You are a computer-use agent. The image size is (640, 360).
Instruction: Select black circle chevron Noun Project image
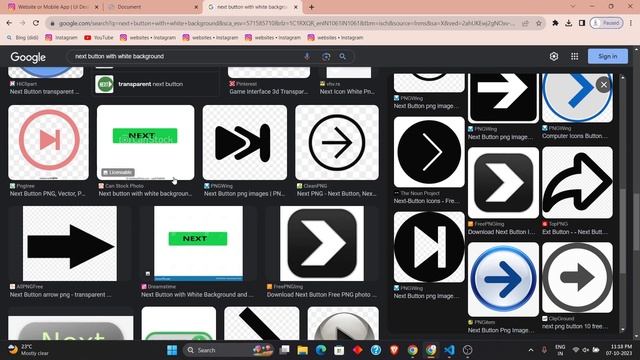coord(429,152)
